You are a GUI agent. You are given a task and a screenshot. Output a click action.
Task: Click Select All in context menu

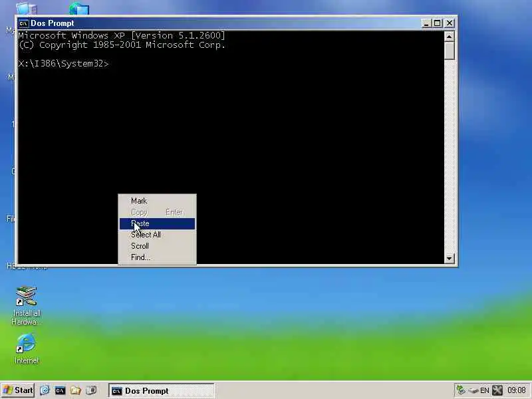pyautogui.click(x=157, y=235)
